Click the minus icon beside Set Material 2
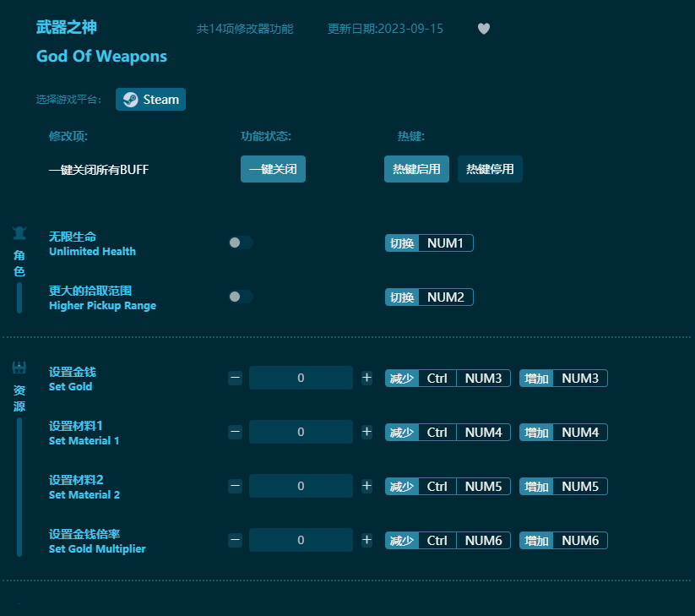The width and height of the screenshot is (695, 616). [235, 486]
